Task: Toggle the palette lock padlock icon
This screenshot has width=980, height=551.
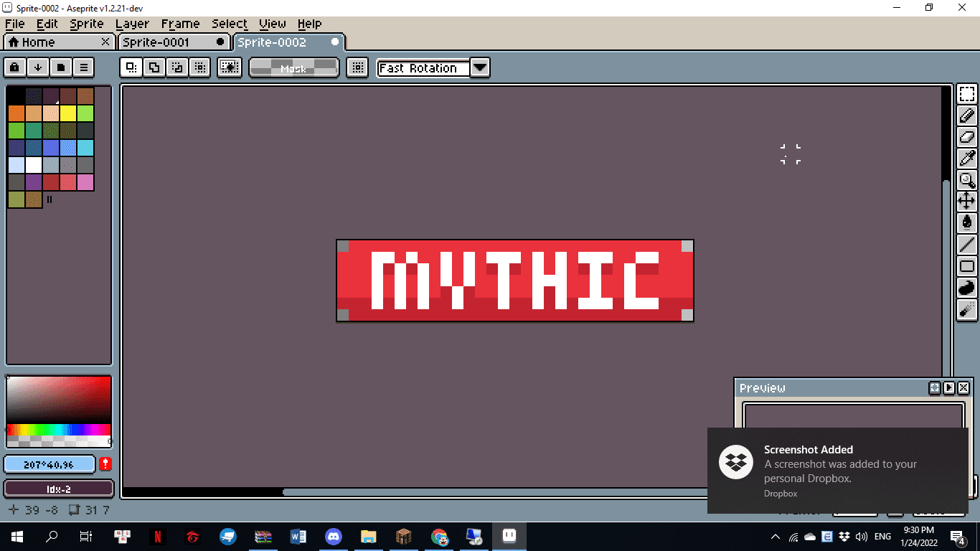Action: pos(14,67)
